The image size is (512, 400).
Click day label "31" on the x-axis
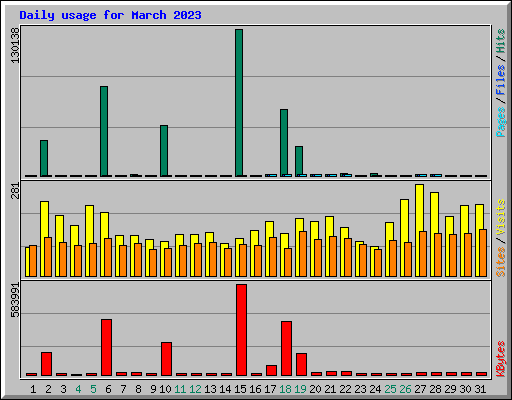pos(480,389)
